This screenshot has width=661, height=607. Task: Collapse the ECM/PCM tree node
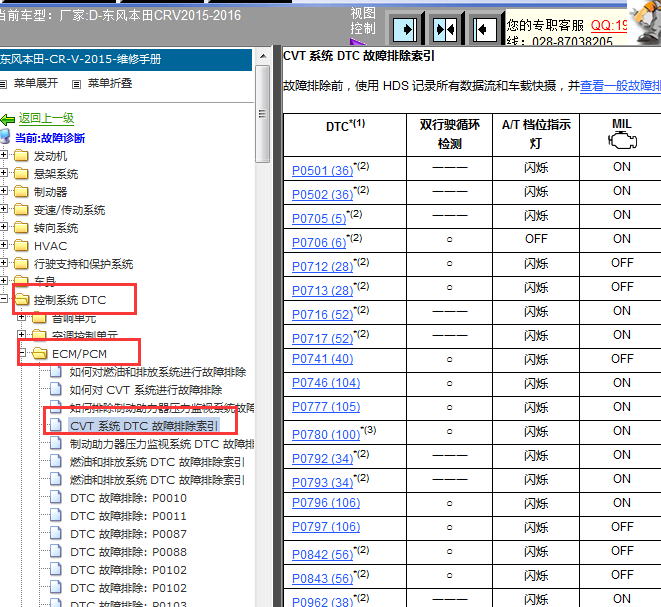coord(22,353)
